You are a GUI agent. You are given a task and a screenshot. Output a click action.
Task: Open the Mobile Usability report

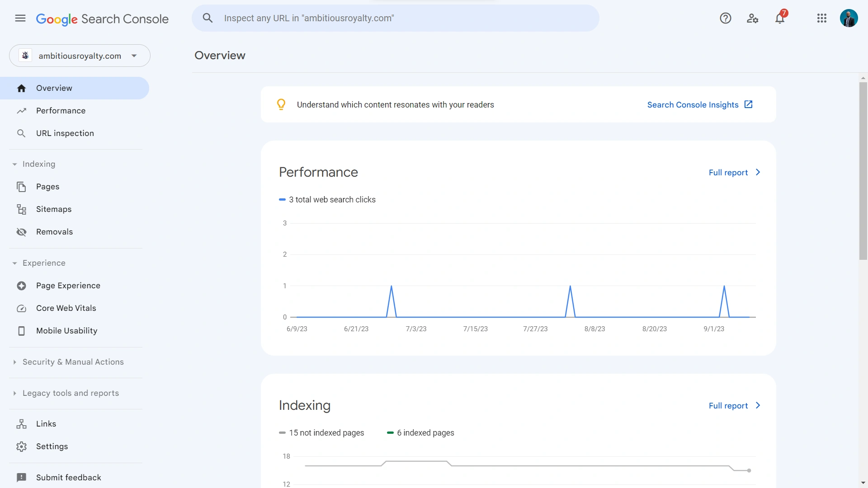click(x=67, y=330)
